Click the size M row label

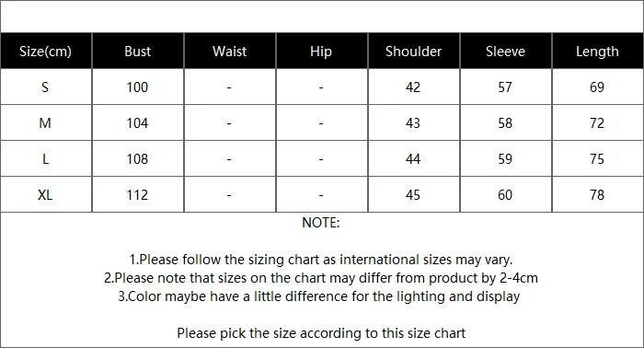45,122
